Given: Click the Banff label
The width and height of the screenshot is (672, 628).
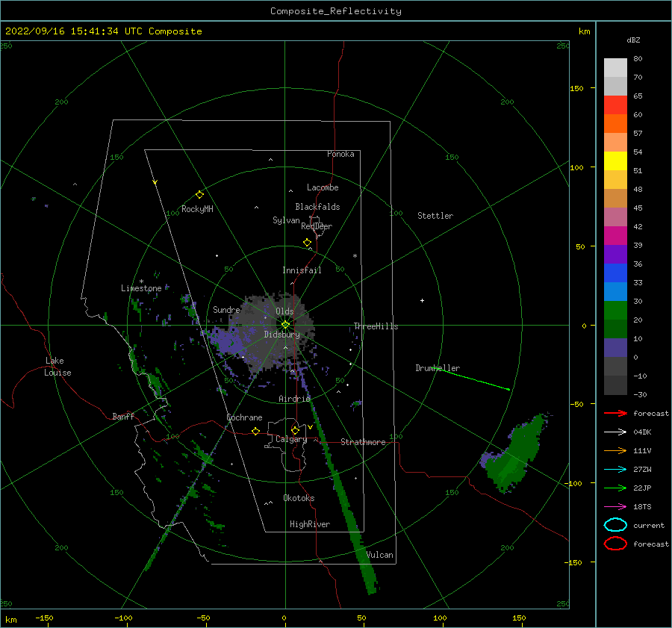Looking at the screenshot, I should tap(123, 416).
